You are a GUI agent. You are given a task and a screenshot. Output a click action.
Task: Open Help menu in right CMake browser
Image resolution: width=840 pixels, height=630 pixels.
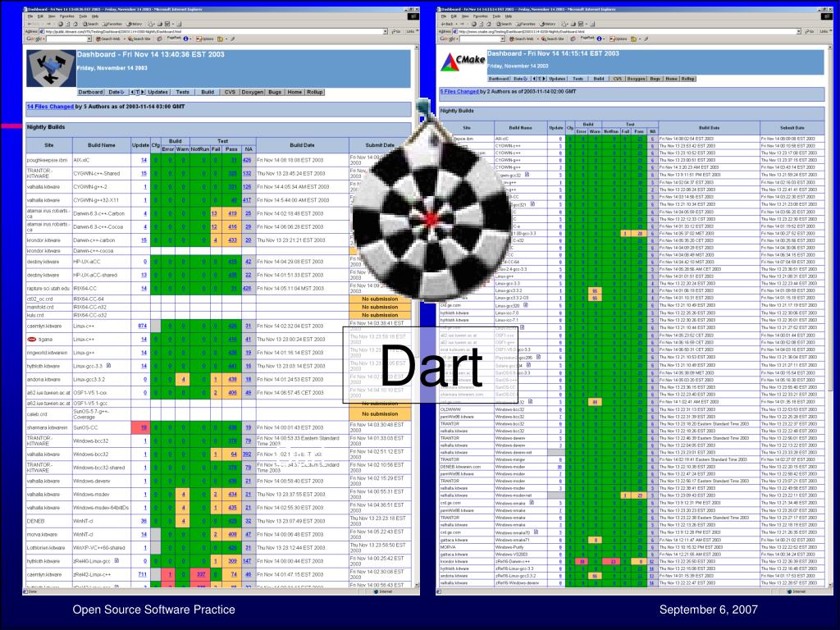click(509, 16)
